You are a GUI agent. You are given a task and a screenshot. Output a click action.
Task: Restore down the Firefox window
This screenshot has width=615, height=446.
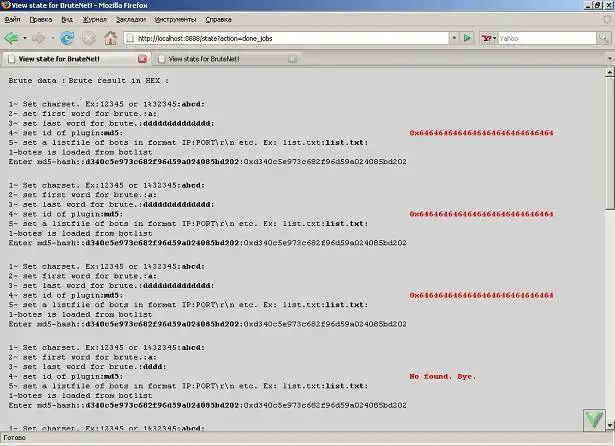(x=597, y=5)
